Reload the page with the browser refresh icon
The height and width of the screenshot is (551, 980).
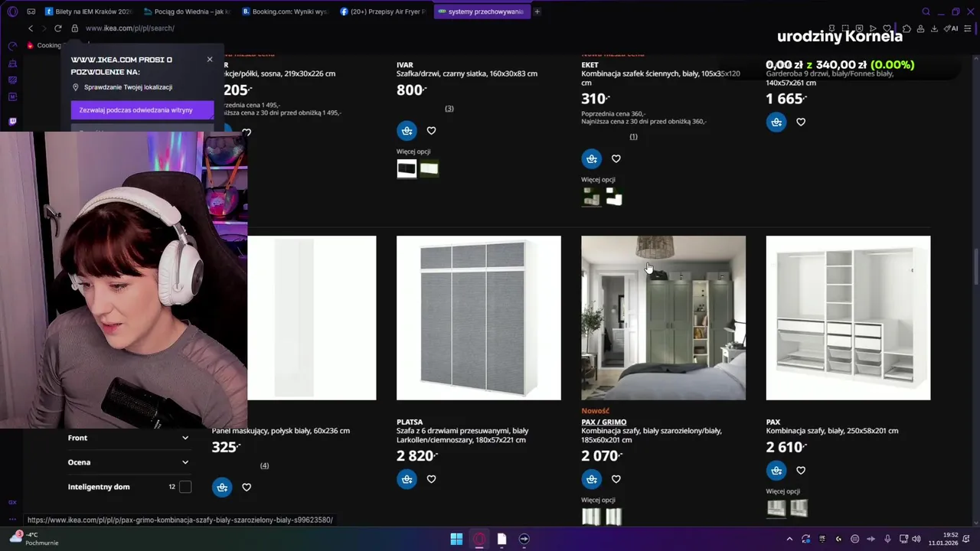[57, 28]
